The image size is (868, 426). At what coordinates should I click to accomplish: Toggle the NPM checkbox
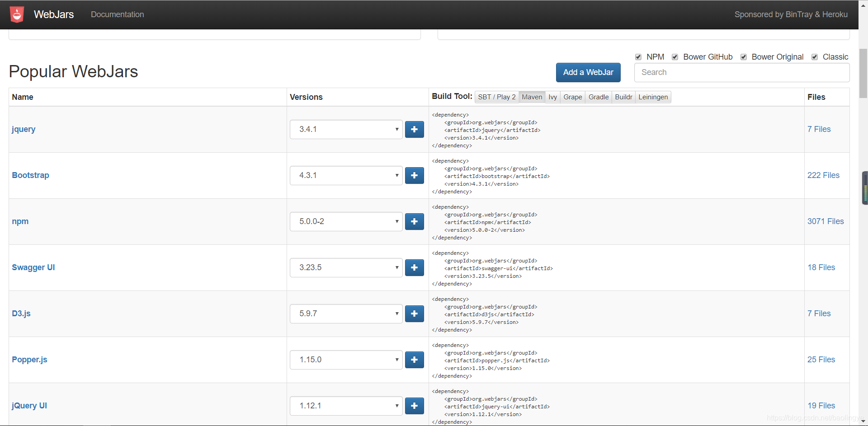tap(638, 57)
